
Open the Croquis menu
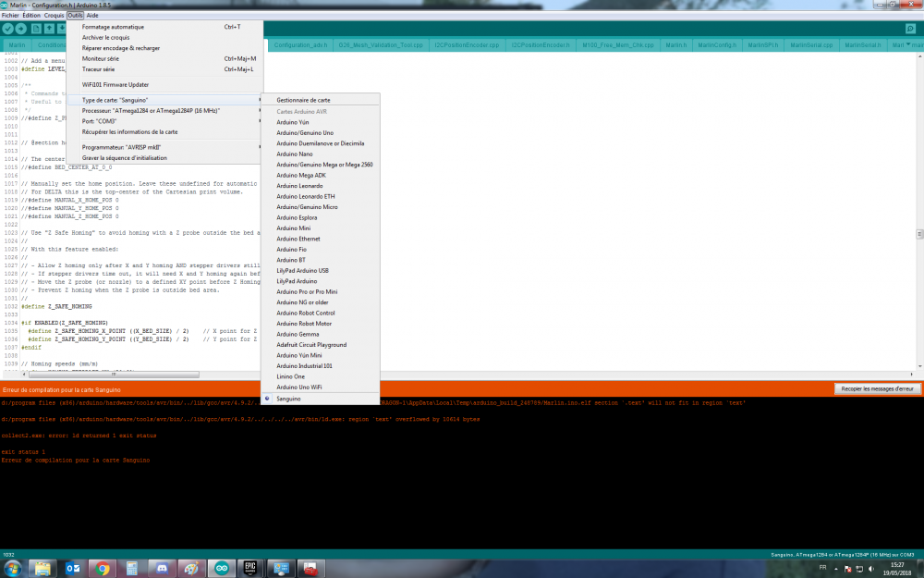coord(55,16)
